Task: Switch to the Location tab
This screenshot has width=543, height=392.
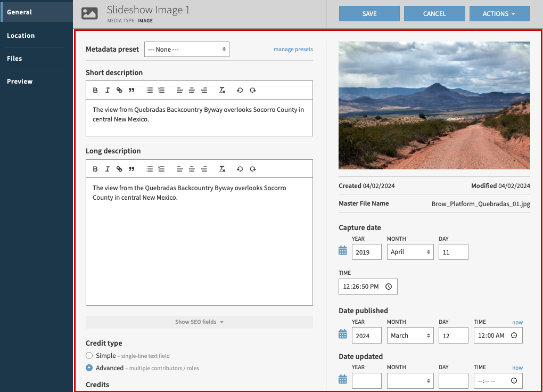Action: [x=21, y=35]
